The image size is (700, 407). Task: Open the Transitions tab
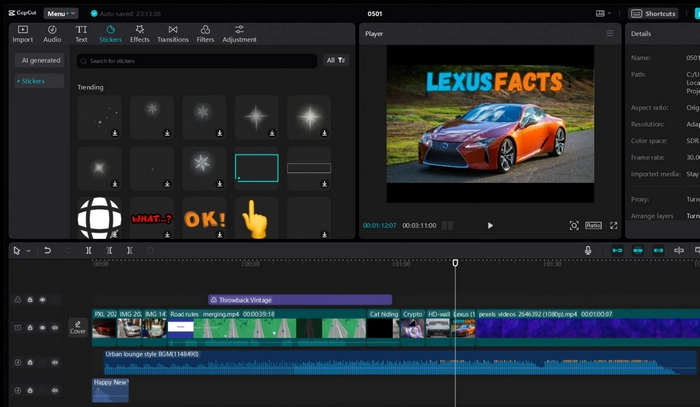pos(173,34)
